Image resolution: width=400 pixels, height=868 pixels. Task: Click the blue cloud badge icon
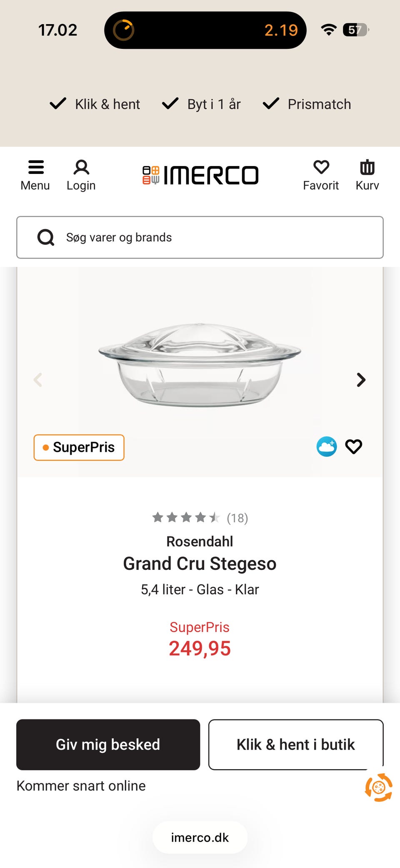coord(327,447)
